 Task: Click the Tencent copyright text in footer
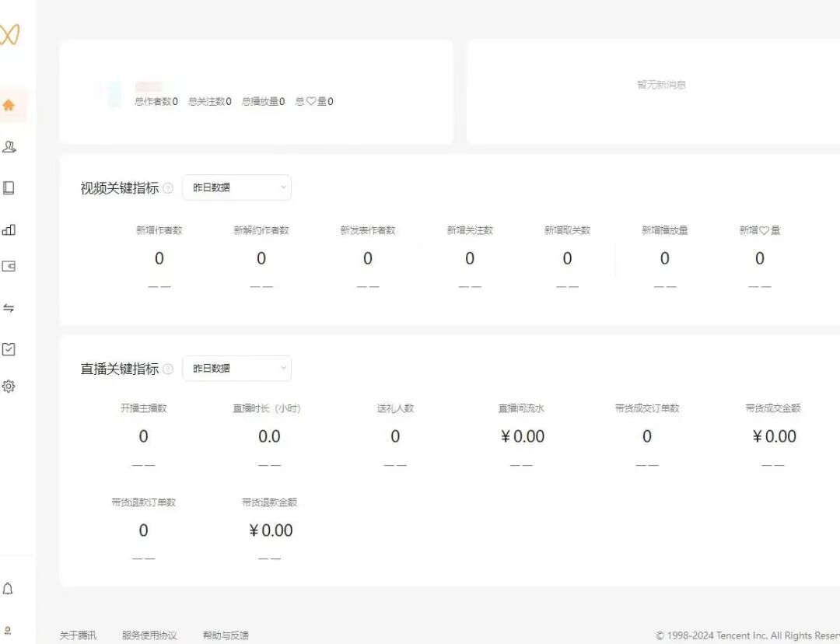(x=748, y=635)
